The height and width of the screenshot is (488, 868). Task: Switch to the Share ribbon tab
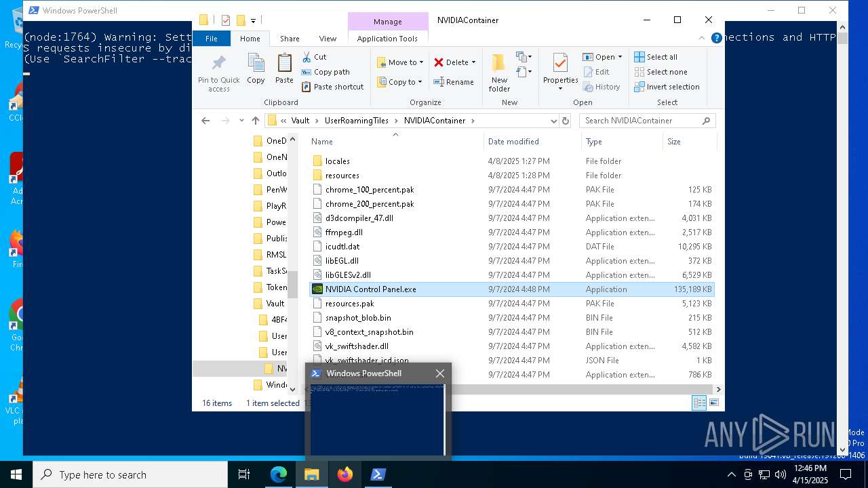tap(290, 39)
